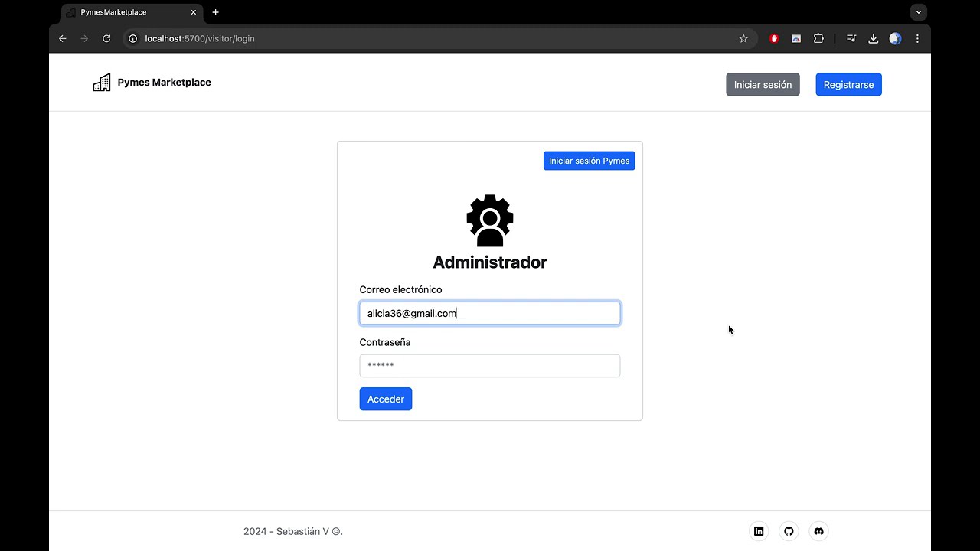
Task: Open a new tab with plus icon
Action: pyautogui.click(x=215, y=12)
